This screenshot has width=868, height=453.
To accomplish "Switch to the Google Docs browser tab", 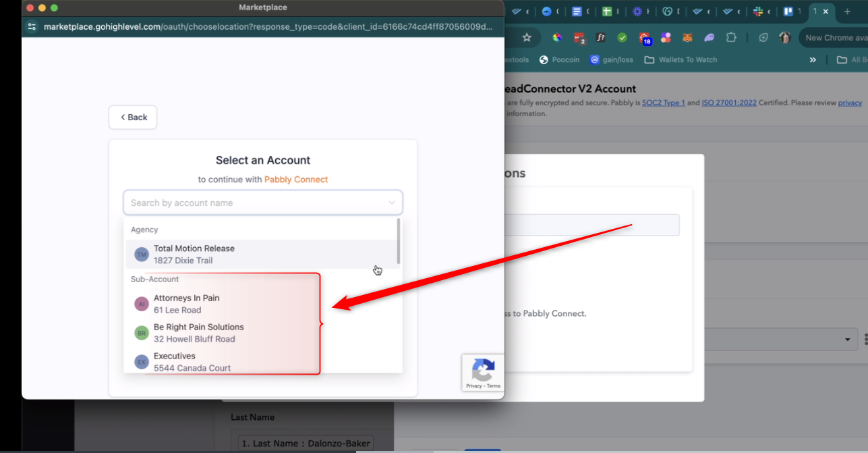I will (581, 11).
